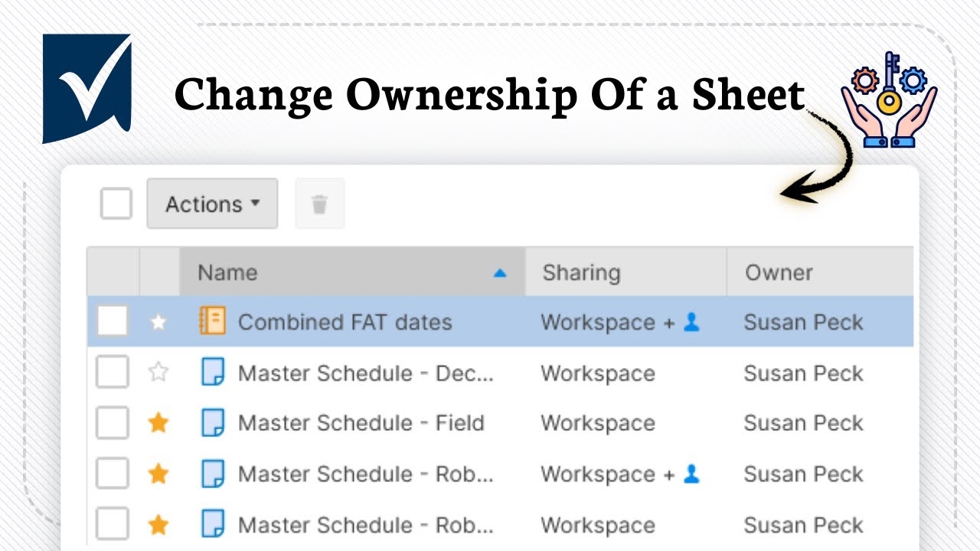Favorite Master Schedule - Dec... with the empty star
Viewport: 980px width, 551px height.
(158, 373)
